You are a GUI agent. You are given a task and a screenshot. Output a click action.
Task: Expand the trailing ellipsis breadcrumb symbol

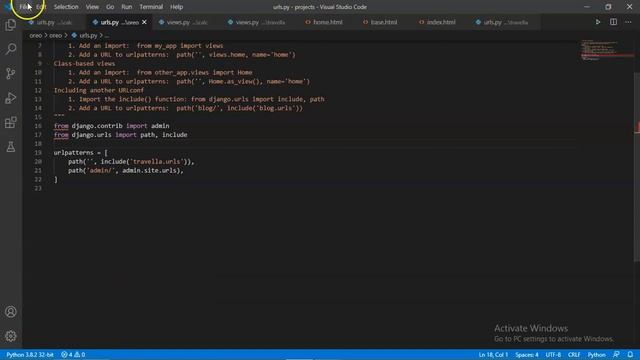107,36
